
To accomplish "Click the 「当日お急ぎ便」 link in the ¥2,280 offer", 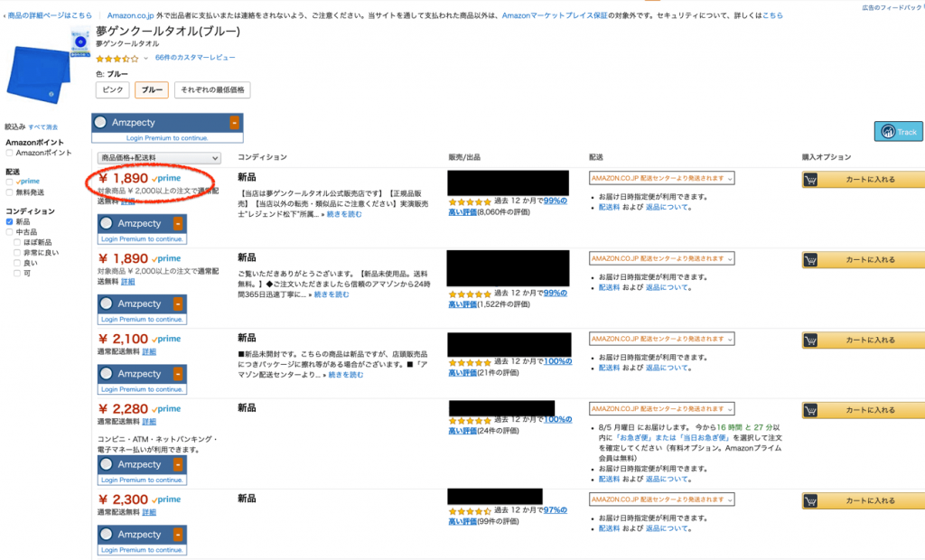I will (x=705, y=438).
